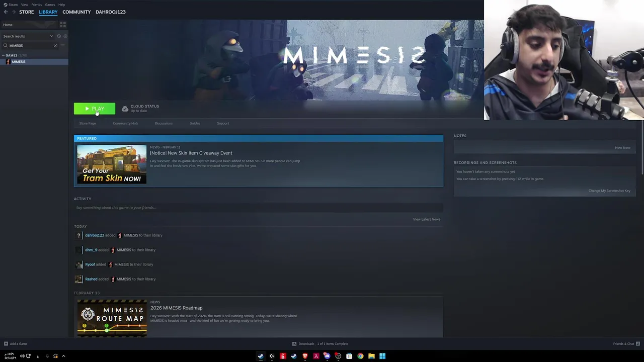
Task: Open the Support link
Action: tap(223, 123)
